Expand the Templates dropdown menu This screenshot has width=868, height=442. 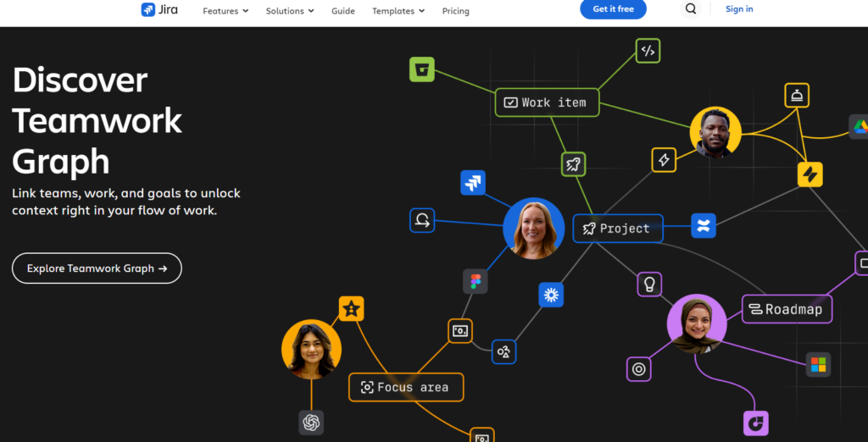coord(398,11)
